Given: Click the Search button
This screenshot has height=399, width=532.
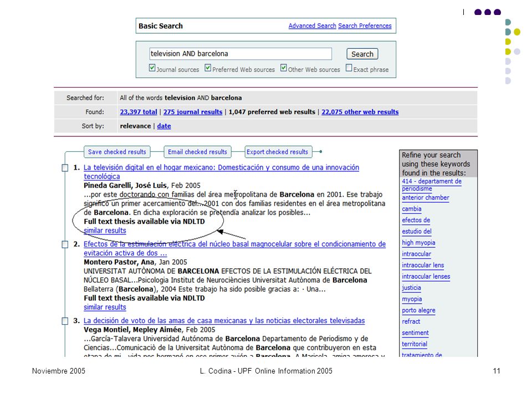Looking at the screenshot, I should coord(362,54).
